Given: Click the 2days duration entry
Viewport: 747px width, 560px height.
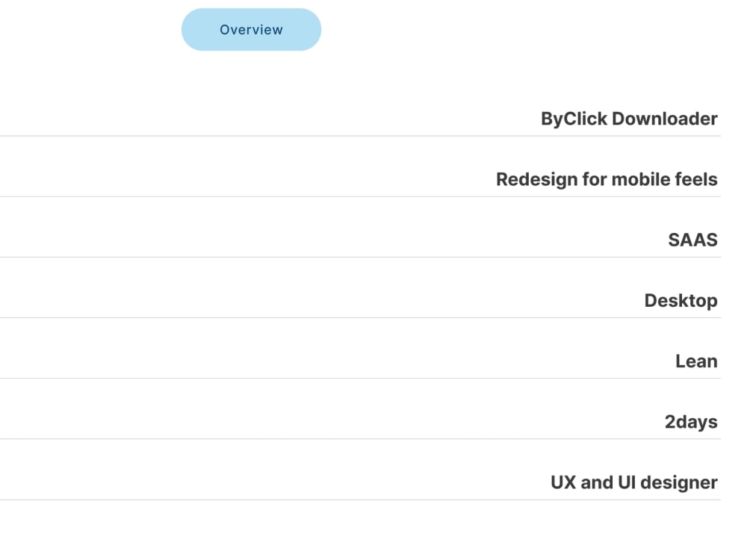Looking at the screenshot, I should point(691,423).
